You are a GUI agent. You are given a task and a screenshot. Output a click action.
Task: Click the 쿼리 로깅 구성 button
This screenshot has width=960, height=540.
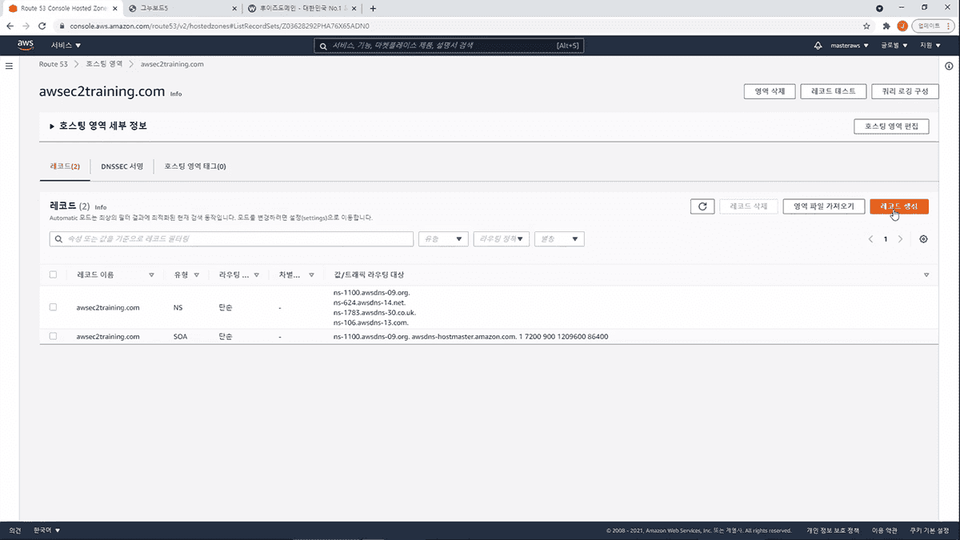point(905,91)
